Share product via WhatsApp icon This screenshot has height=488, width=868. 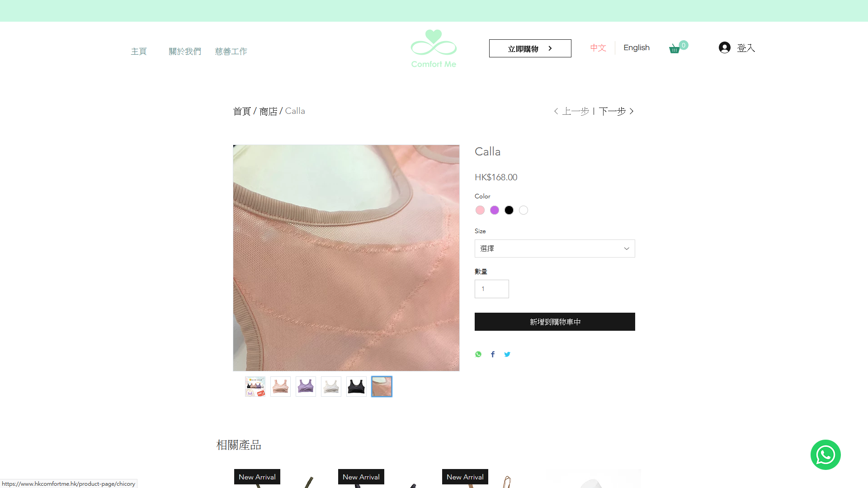[x=478, y=354]
